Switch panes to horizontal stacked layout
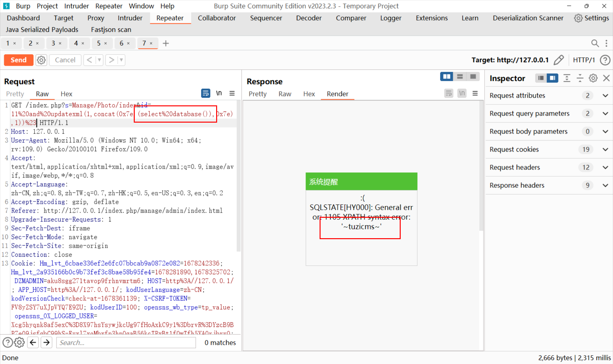613x364 pixels. click(460, 77)
